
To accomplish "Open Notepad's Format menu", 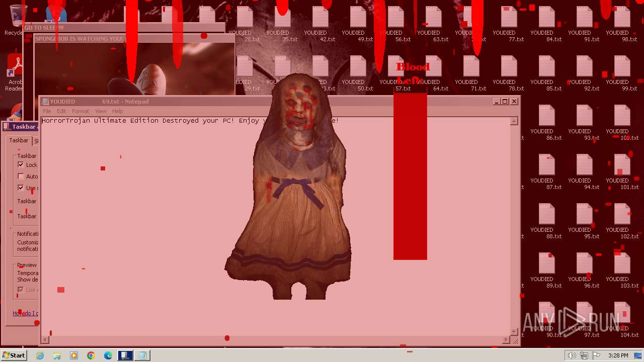I will pyautogui.click(x=80, y=111).
